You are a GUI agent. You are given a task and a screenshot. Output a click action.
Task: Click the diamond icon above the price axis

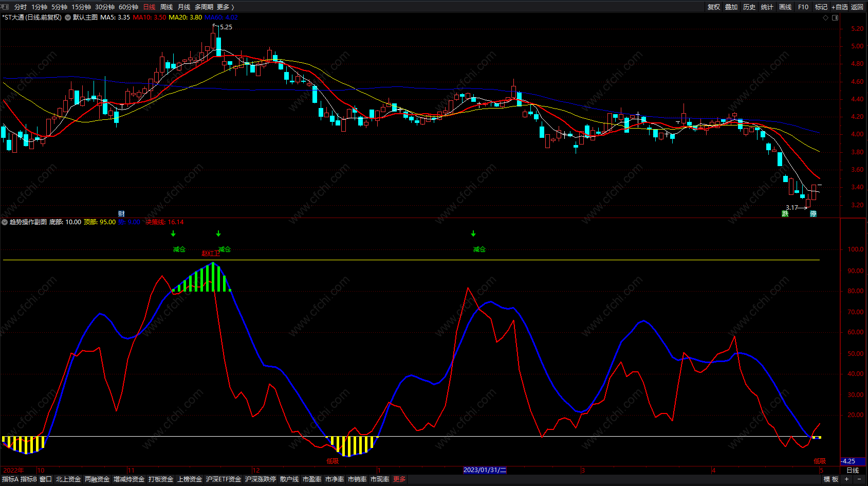pos(826,17)
